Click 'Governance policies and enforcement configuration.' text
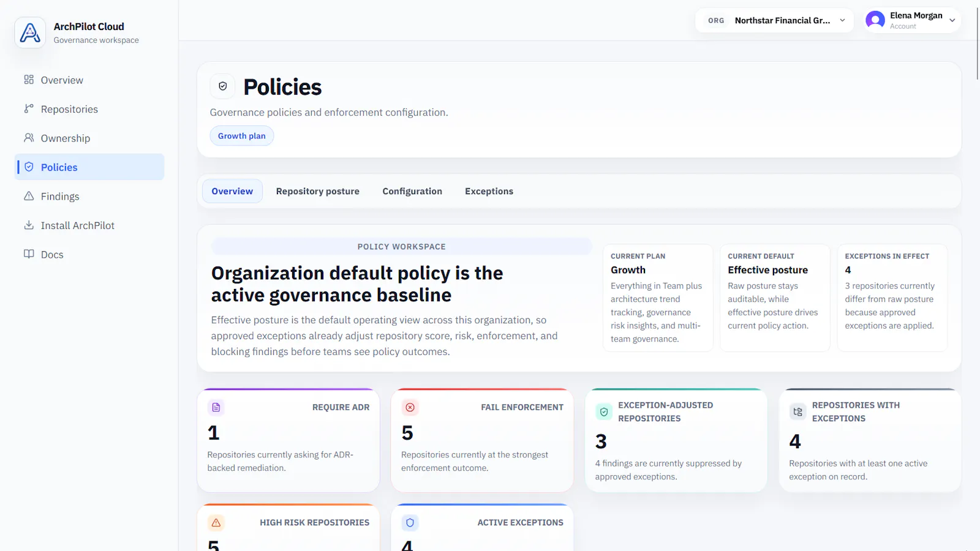Image resolution: width=980 pixels, height=551 pixels. click(329, 113)
